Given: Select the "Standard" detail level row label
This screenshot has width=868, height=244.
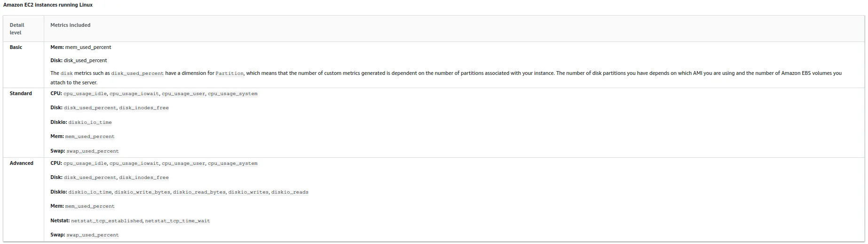Looking at the screenshot, I should pyautogui.click(x=21, y=93).
